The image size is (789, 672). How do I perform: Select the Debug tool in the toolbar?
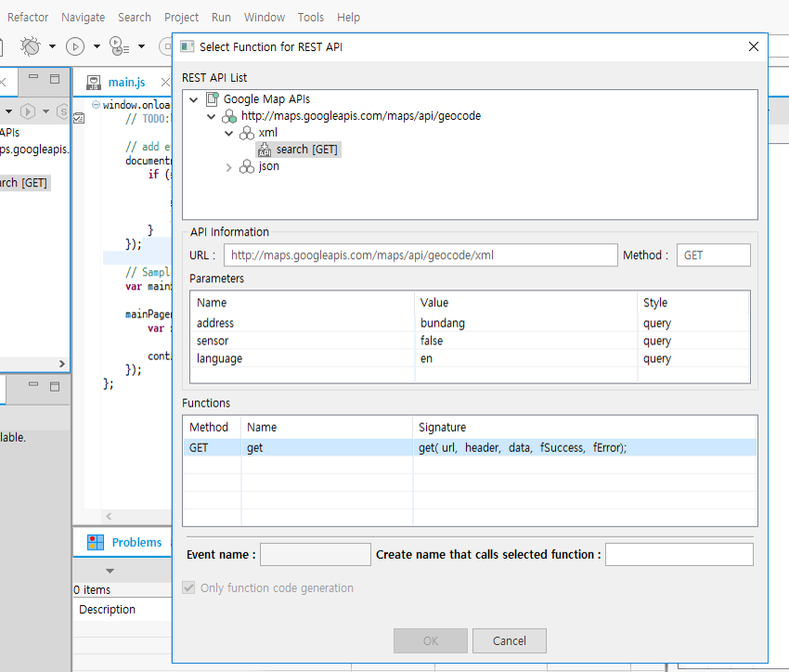pos(31,46)
